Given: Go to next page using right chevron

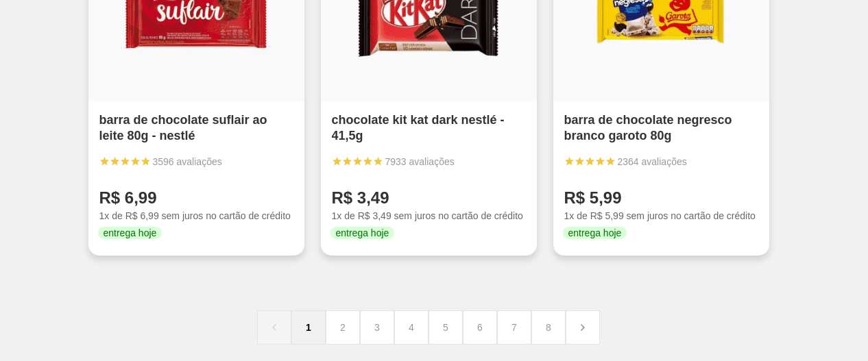Looking at the screenshot, I should coord(582,327).
